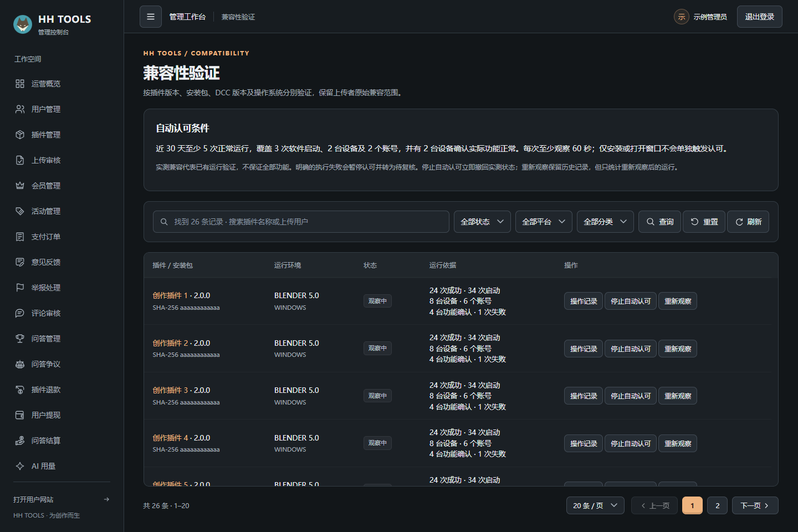Viewport: 798px width, 532px height.
Task: Click the 创作插件 1 · 2.0.0 name
Action: click(181, 295)
